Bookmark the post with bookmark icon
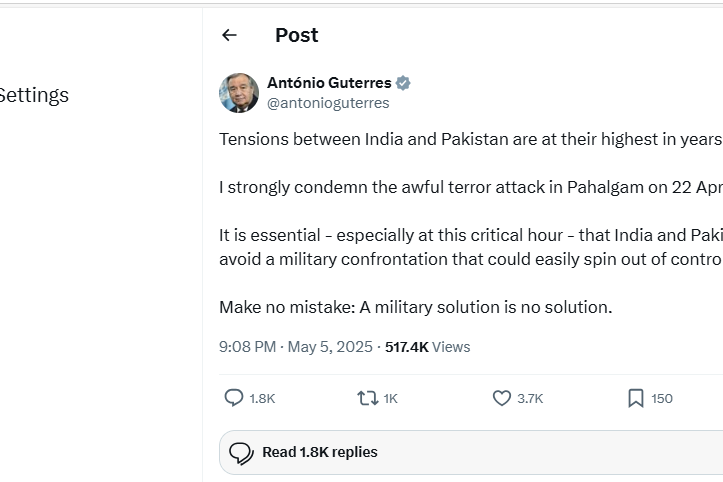Image resolution: width=723 pixels, height=482 pixels. coord(636,398)
